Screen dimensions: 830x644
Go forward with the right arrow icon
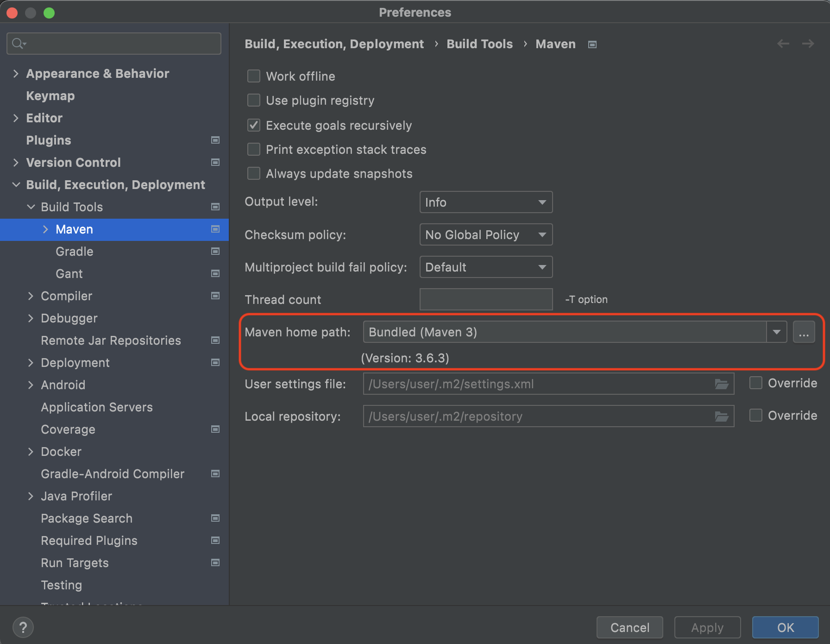tap(808, 44)
